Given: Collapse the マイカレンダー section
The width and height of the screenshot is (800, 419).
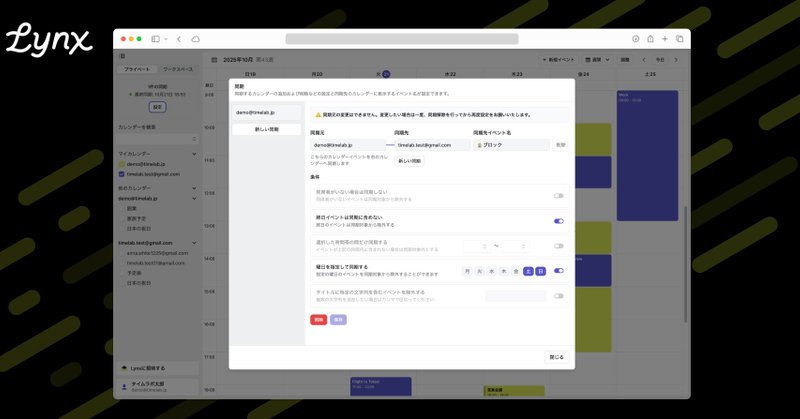Looking at the screenshot, I should point(194,154).
